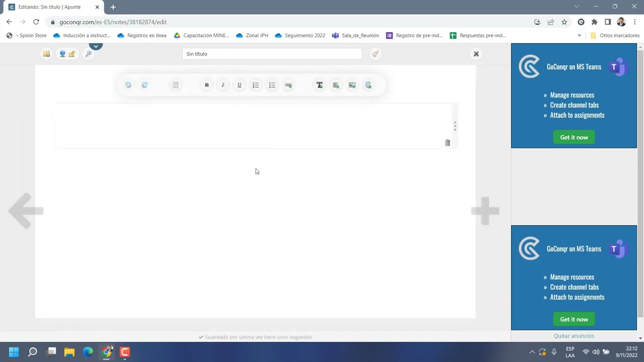Click the highlight marker icon

click(288, 85)
